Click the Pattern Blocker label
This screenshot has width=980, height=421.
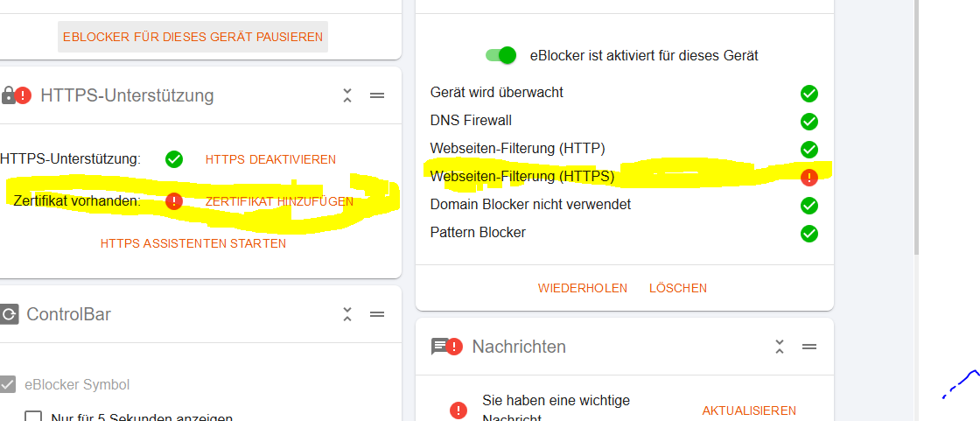point(478,232)
